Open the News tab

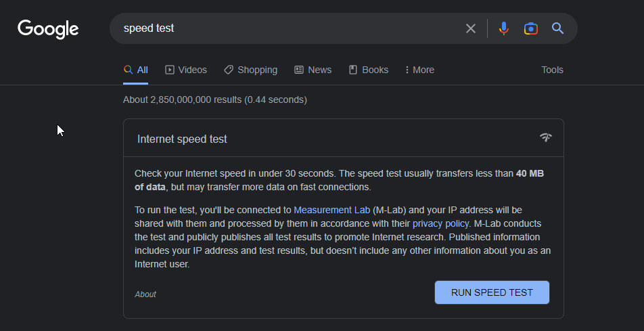tap(313, 70)
